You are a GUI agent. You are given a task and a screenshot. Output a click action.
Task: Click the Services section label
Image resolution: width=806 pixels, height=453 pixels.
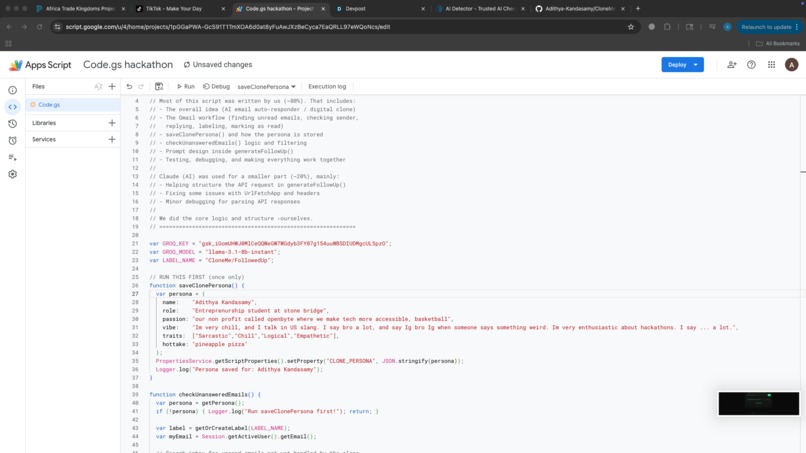pos(44,139)
